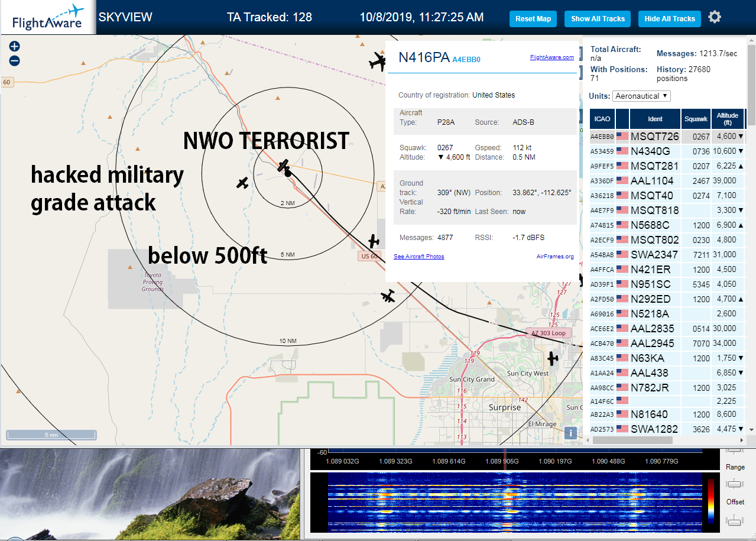Click AZ 303 Loop road label
Viewport: 756px width, 541px height.
click(547, 333)
